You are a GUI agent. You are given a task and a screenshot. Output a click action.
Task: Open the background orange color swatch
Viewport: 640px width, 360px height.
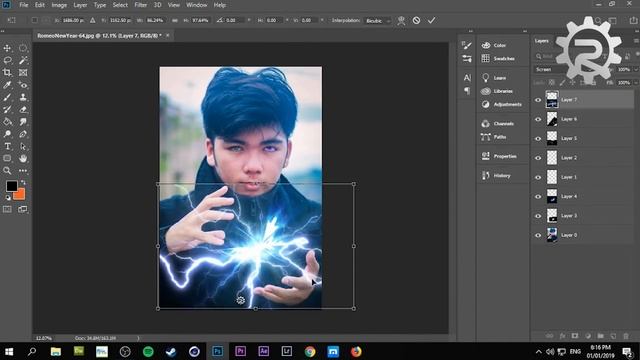click(x=20, y=196)
